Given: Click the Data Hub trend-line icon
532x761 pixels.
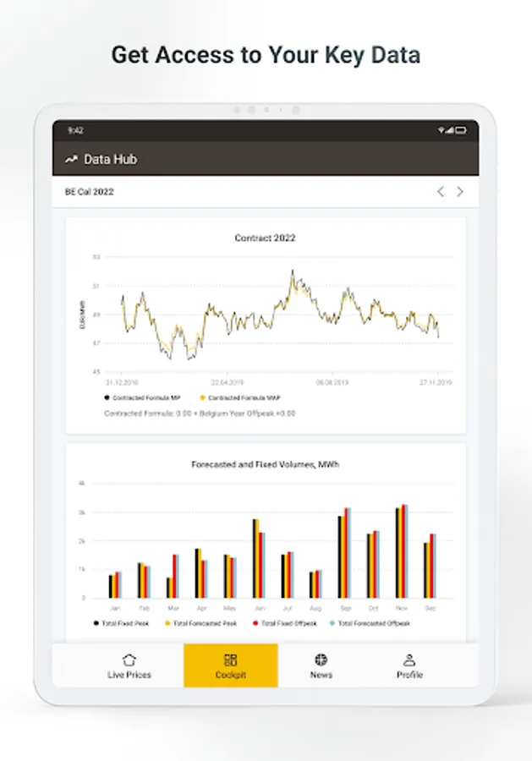Looking at the screenshot, I should pos(71,159).
